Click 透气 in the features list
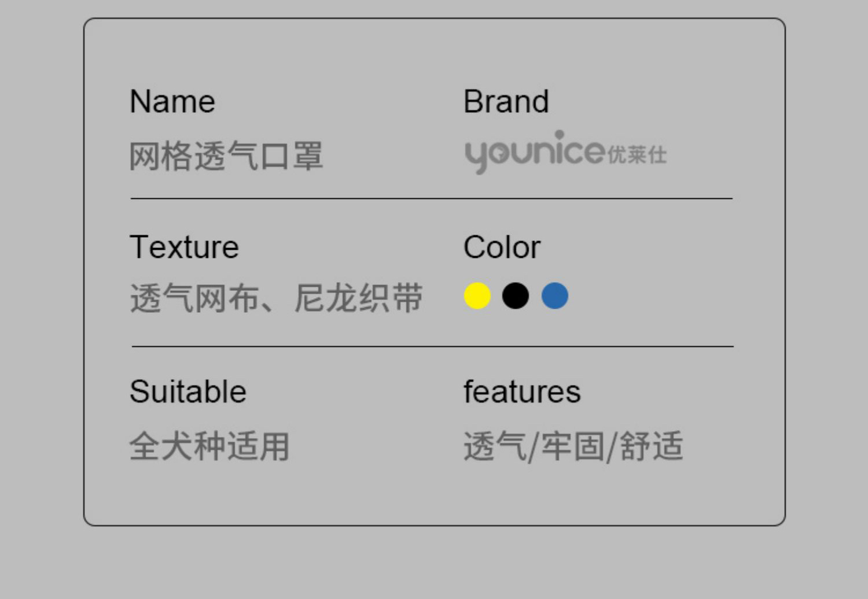Screen dimensions: 868x599 tap(495, 446)
